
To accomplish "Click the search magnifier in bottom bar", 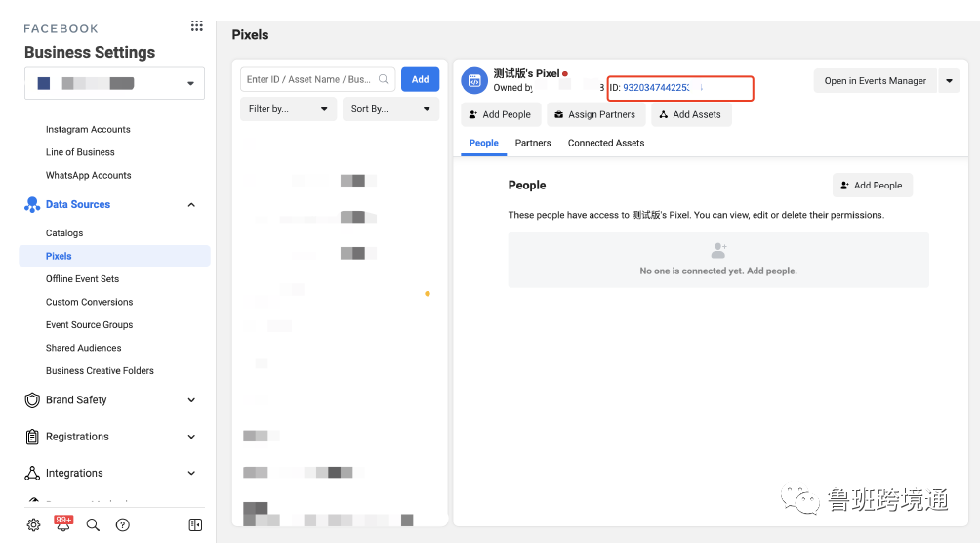I will (93, 524).
